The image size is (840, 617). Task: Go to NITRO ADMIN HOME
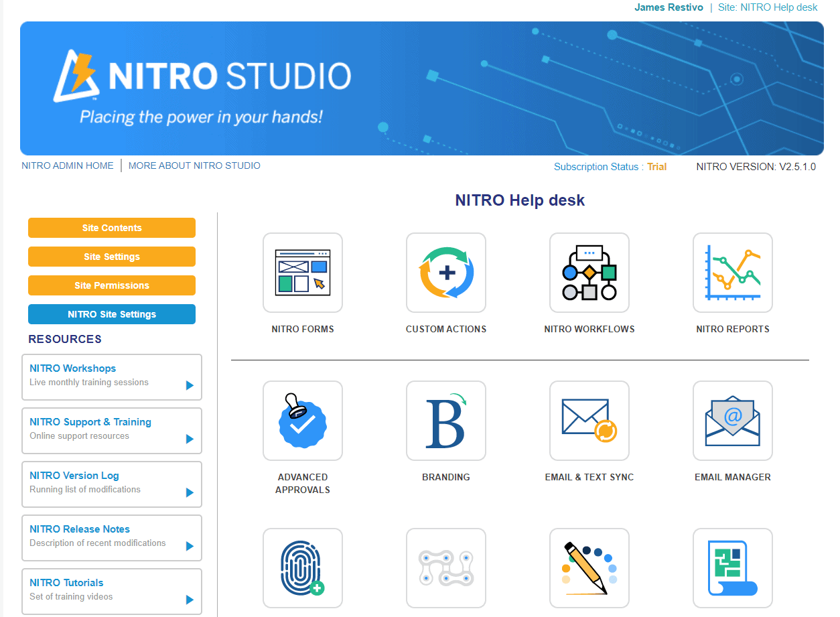(67, 165)
